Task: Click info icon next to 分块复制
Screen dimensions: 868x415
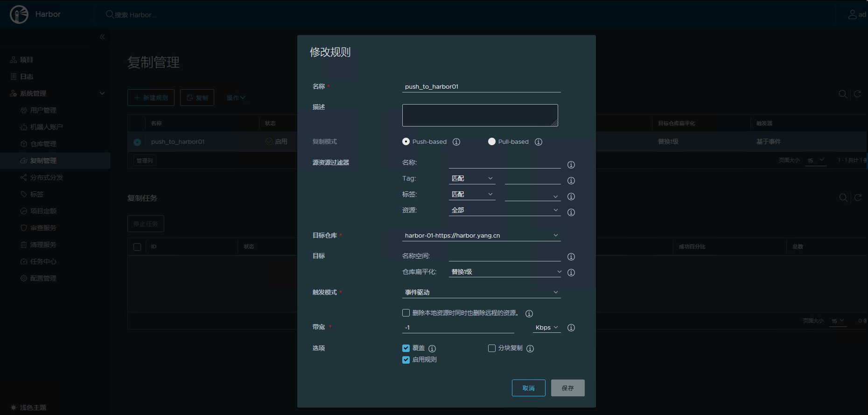Action: point(530,349)
